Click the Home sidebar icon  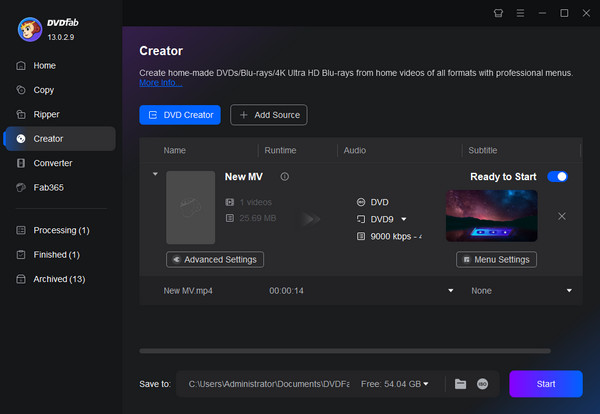[21, 65]
